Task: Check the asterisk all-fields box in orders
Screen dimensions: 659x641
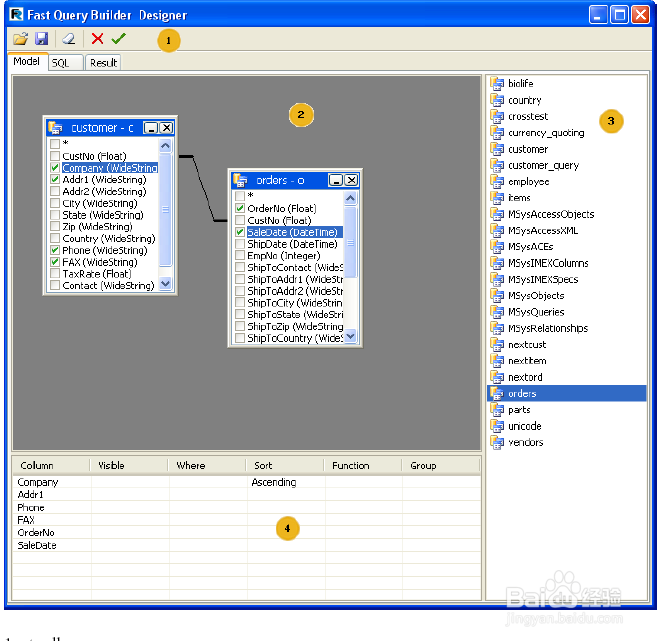Action: pos(240,195)
